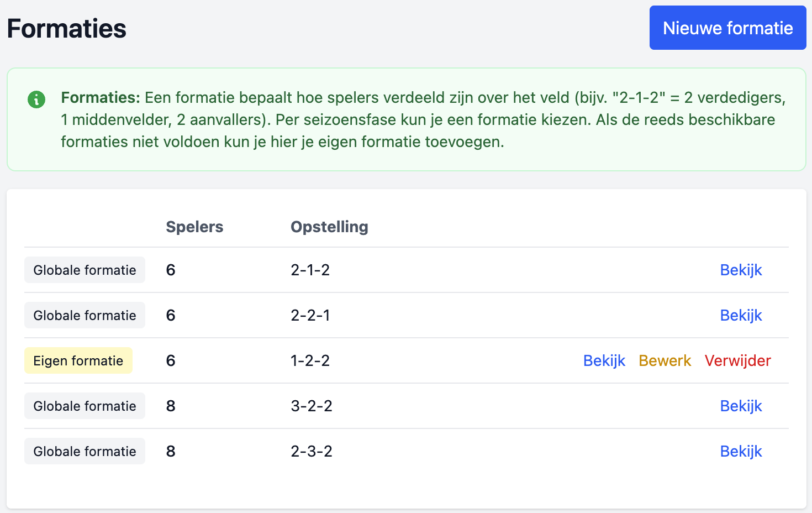812x513 pixels.
Task: Click the Opstelling column header
Action: (329, 227)
